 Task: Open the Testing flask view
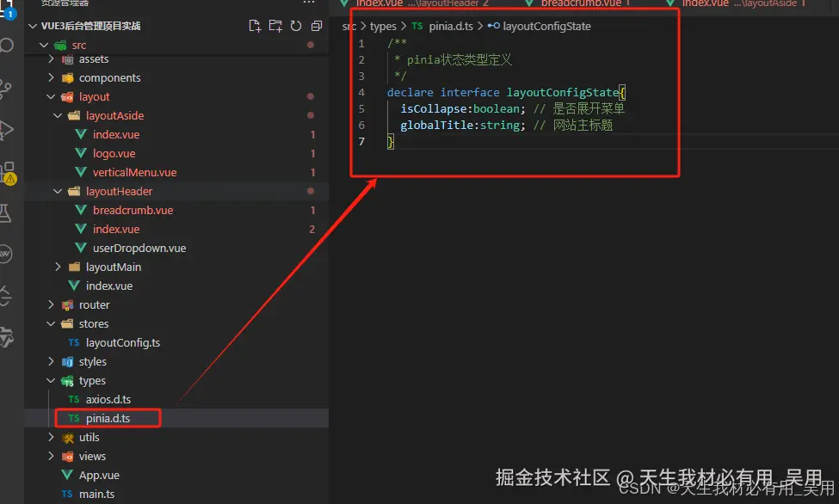(x=5, y=213)
